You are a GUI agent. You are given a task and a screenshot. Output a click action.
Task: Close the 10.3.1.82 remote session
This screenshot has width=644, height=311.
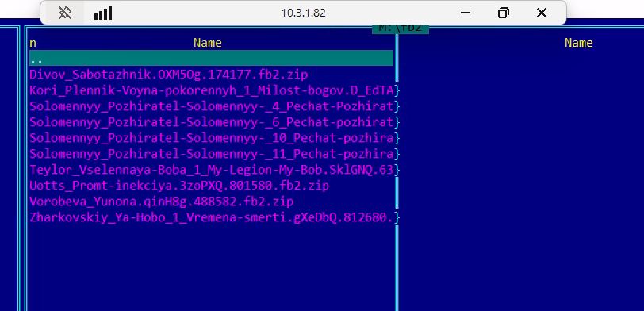pos(542,13)
